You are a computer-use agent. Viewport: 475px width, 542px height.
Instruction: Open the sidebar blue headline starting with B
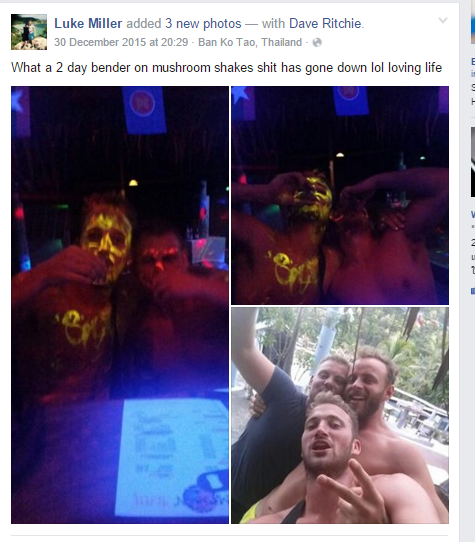[x=473, y=62]
